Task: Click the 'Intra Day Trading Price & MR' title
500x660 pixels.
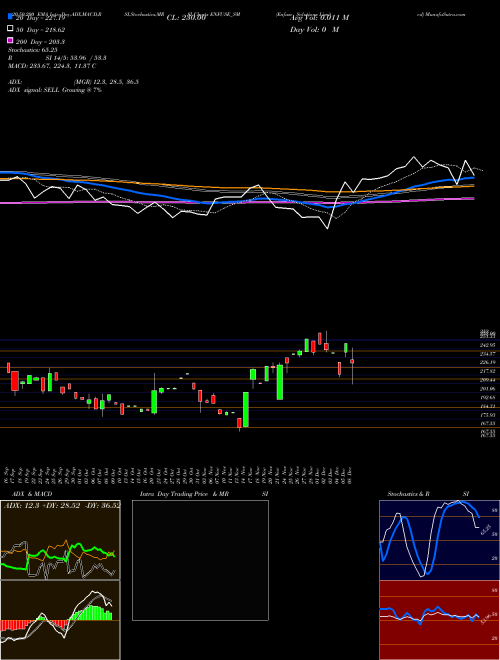Action: 185,494
